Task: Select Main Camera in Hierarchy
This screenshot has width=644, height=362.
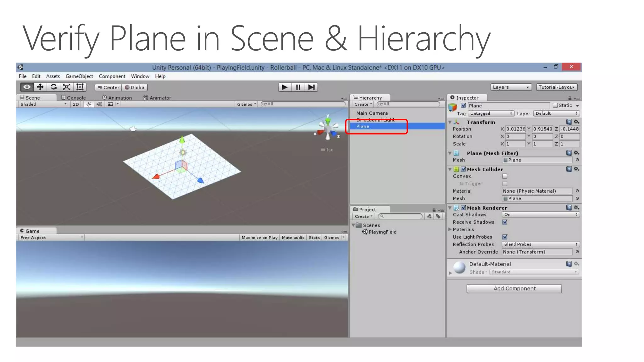Action: [x=372, y=113]
